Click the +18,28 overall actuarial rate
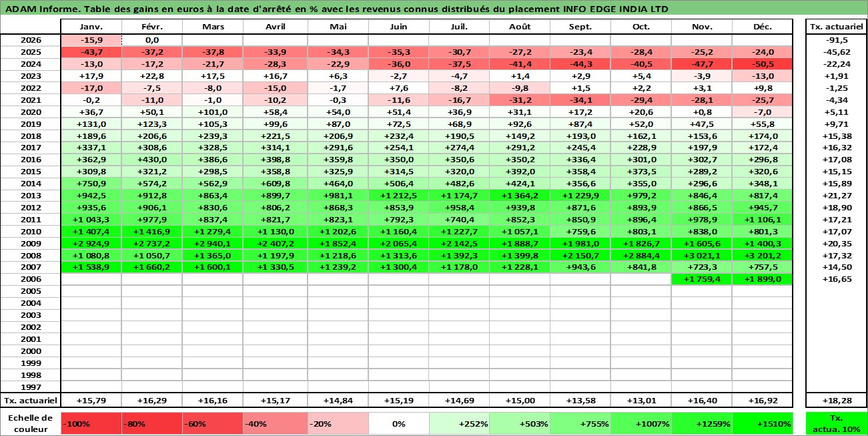868x436 pixels. coord(837,401)
